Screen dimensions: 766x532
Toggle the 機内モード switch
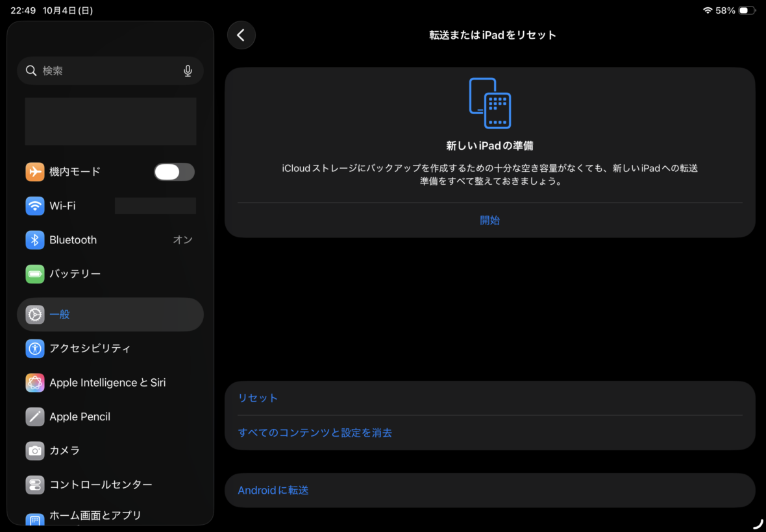pyautogui.click(x=175, y=172)
